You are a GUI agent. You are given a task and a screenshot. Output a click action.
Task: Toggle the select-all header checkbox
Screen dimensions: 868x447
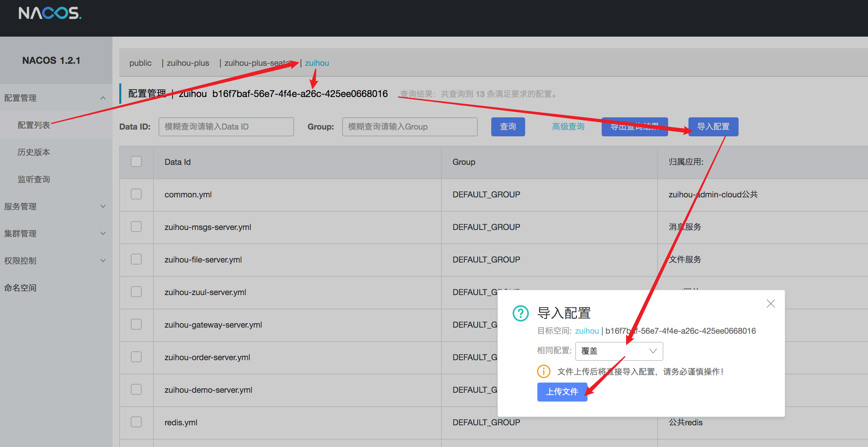pyautogui.click(x=136, y=161)
